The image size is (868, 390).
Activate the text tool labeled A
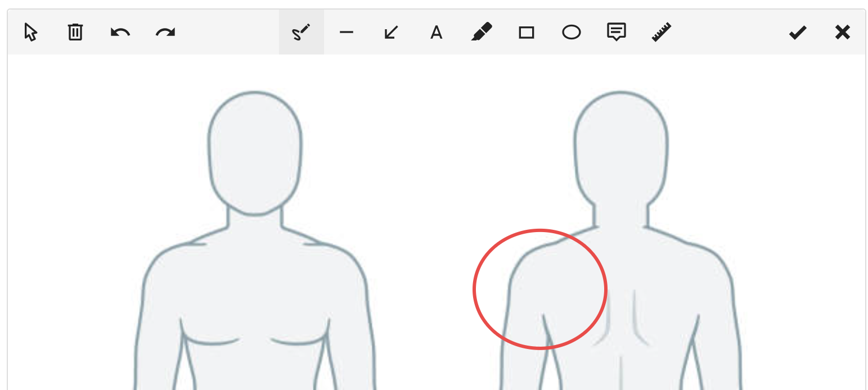click(436, 33)
